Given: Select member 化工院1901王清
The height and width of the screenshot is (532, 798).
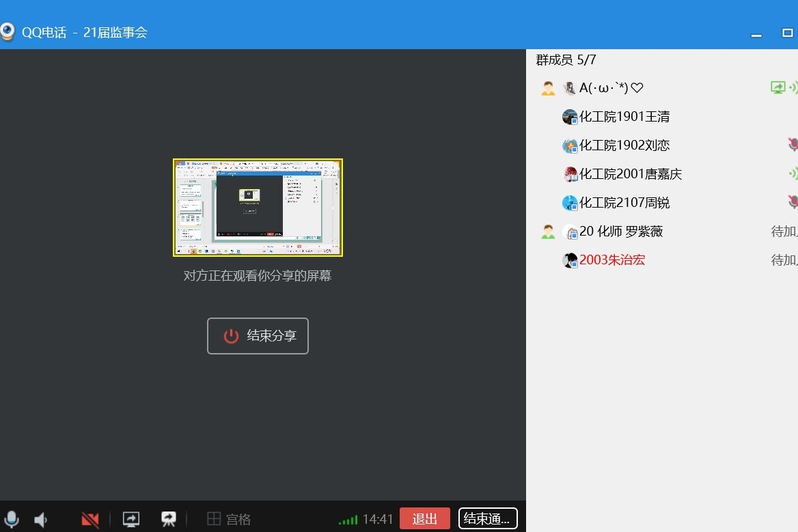Looking at the screenshot, I should [x=624, y=117].
